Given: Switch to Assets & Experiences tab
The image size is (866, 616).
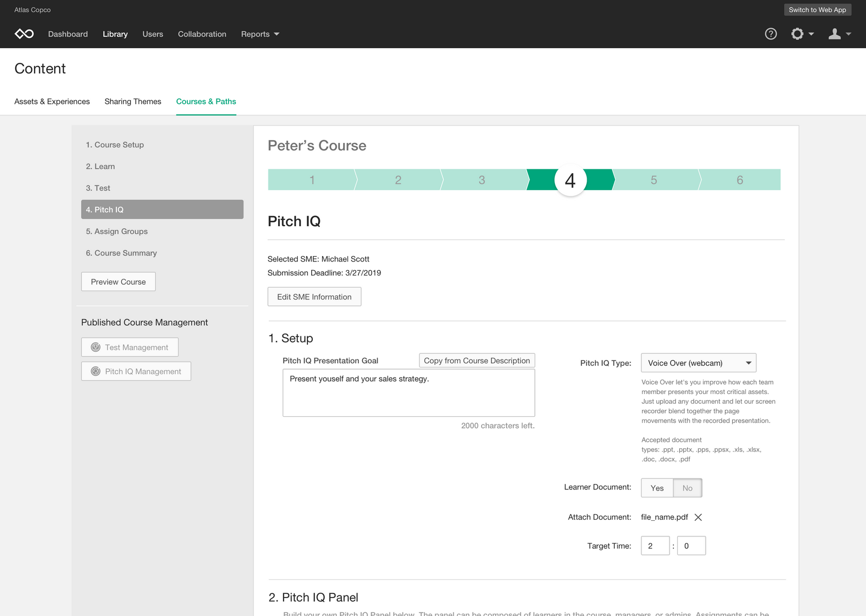Looking at the screenshot, I should pos(52,102).
